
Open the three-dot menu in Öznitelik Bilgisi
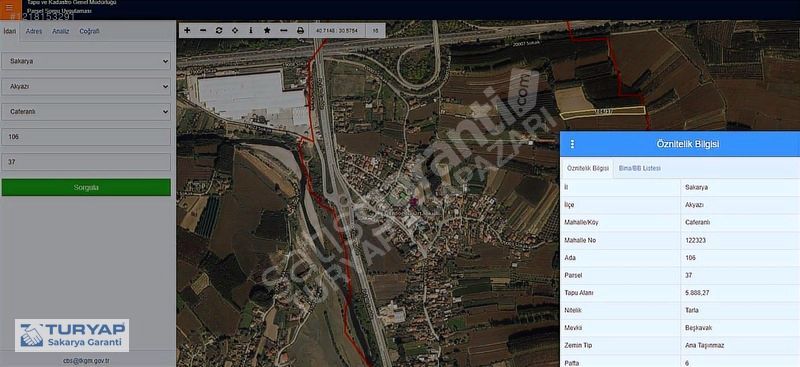point(572,144)
